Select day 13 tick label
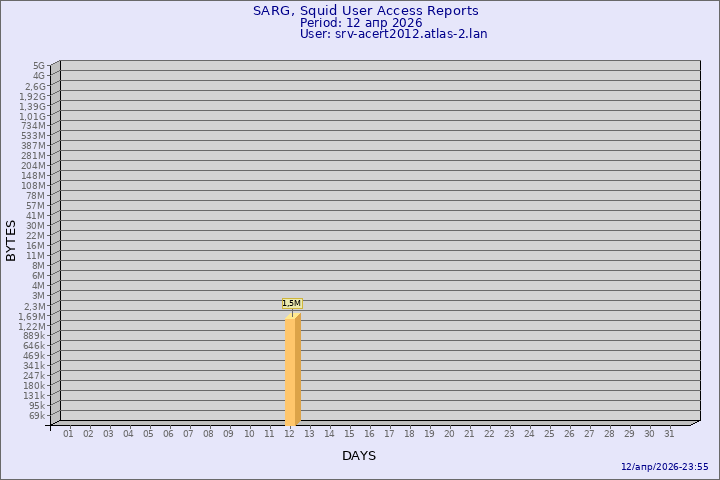The height and width of the screenshot is (480, 720). pos(309,433)
